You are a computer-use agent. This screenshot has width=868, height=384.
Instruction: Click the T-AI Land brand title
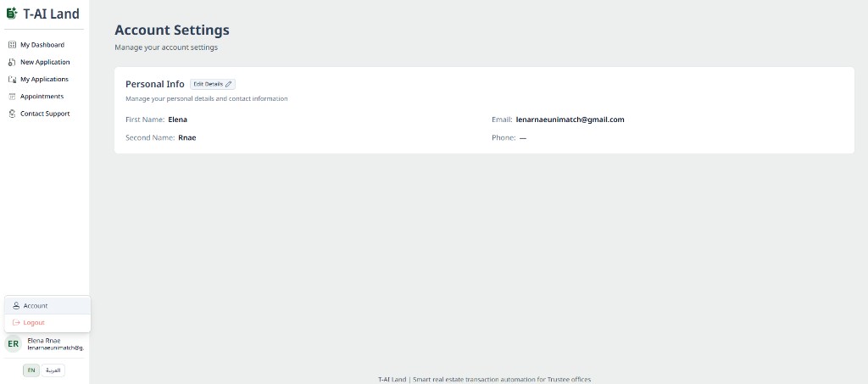tap(51, 14)
